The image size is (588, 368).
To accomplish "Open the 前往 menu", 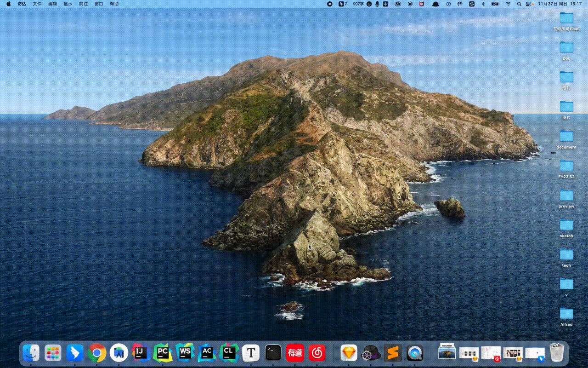I will tap(83, 4).
